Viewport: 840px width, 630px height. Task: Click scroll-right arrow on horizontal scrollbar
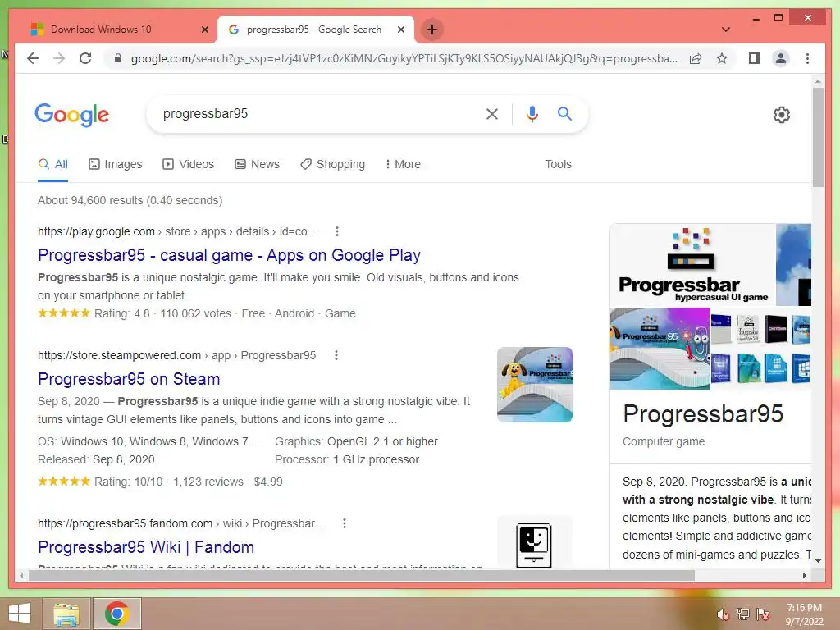tap(804, 575)
